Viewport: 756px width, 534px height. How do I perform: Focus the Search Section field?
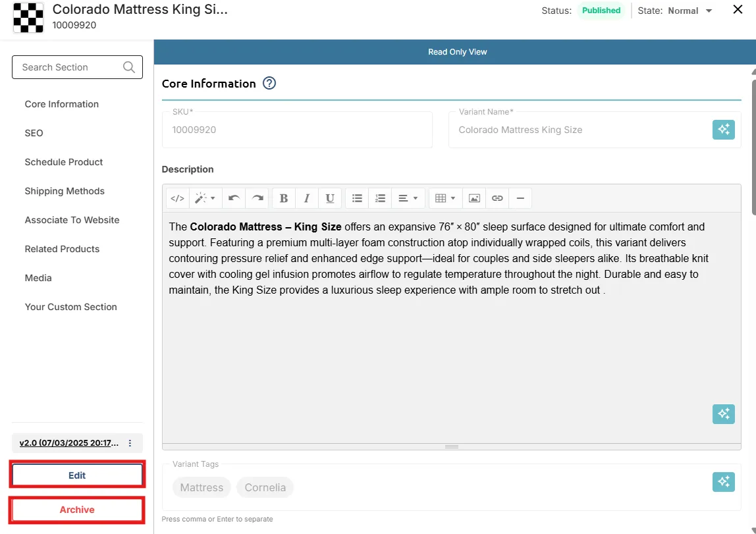pos(77,67)
